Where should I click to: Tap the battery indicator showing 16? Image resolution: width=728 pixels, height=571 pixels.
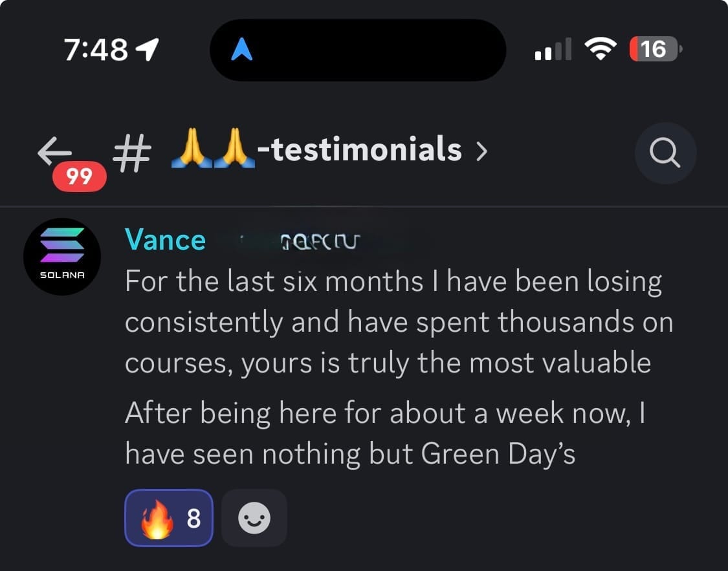pyautogui.click(x=654, y=48)
